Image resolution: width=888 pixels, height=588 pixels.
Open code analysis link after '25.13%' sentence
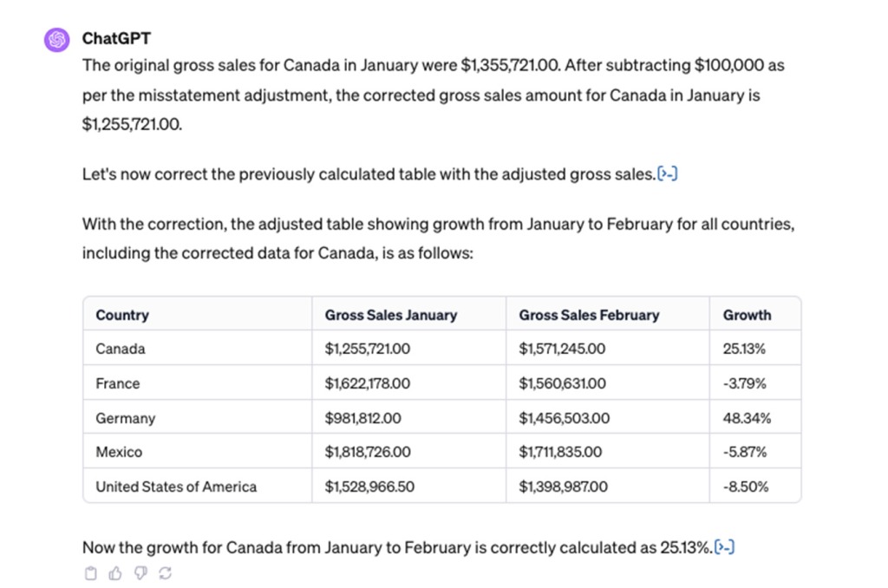tap(725, 547)
